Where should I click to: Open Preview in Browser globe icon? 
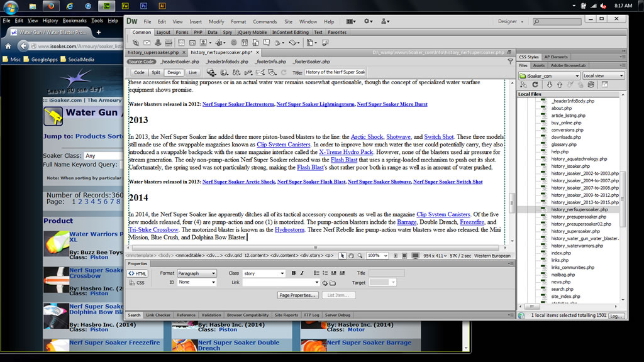point(224,73)
